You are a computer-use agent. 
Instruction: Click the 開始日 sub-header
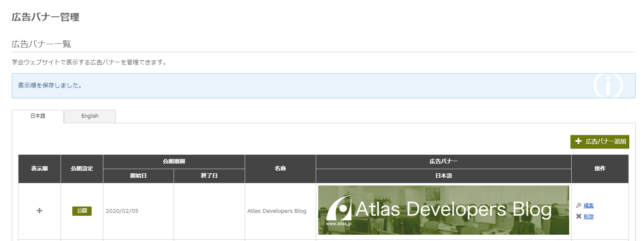tap(138, 176)
